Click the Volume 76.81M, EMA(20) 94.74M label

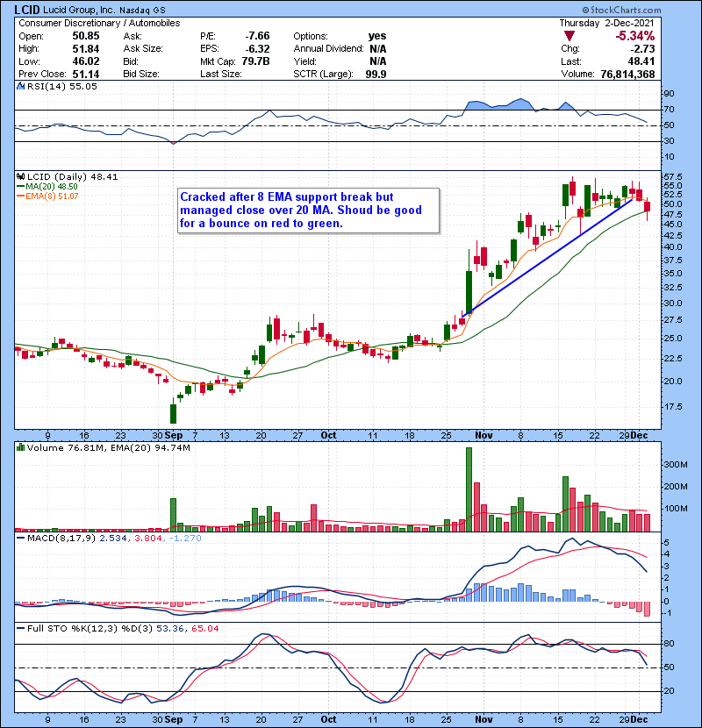pos(108,448)
